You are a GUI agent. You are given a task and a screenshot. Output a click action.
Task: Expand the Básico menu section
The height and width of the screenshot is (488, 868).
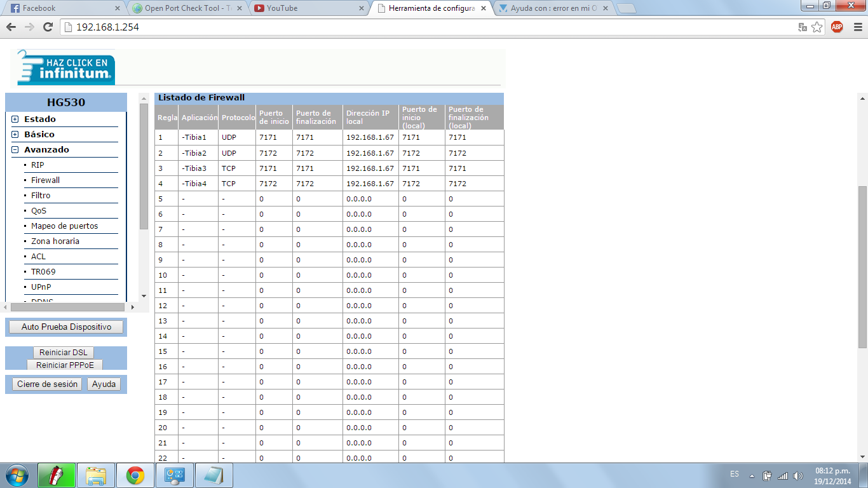pyautogui.click(x=15, y=134)
